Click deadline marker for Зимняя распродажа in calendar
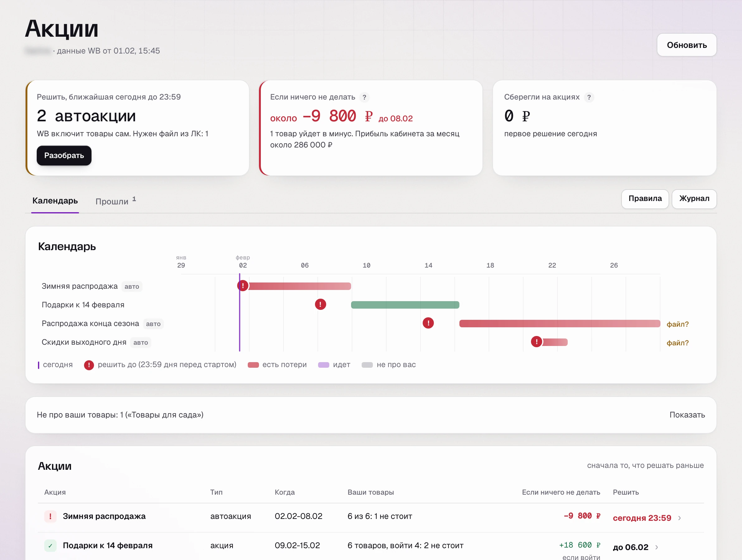Viewport: 742px width, 560px height. click(243, 286)
